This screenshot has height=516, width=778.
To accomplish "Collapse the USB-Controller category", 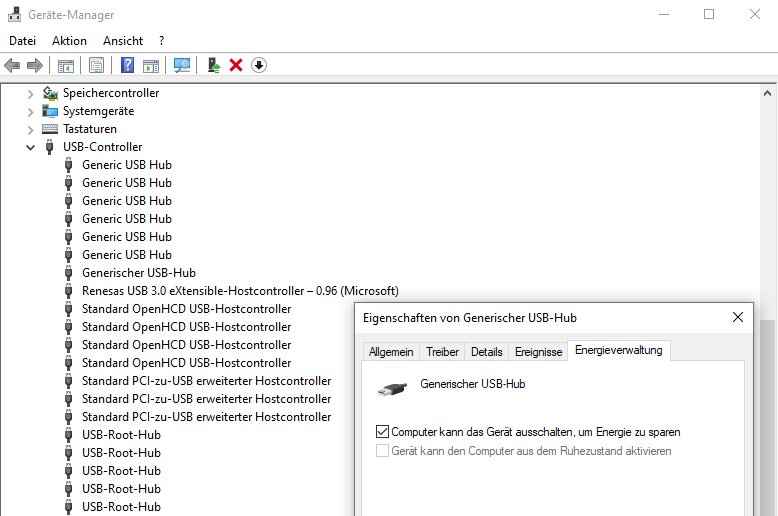I will click(x=30, y=147).
